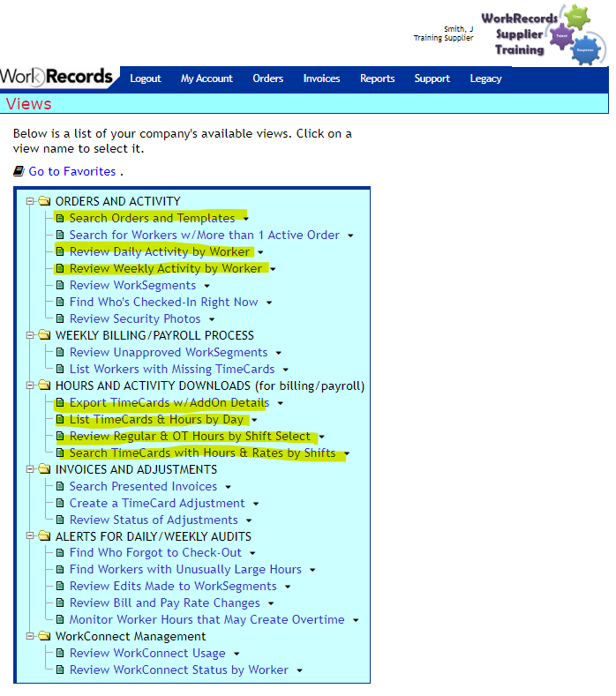This screenshot has height=696, width=616.
Task: Click document icon beside Find Who Forgot to Check-Out
Action: 60,552
